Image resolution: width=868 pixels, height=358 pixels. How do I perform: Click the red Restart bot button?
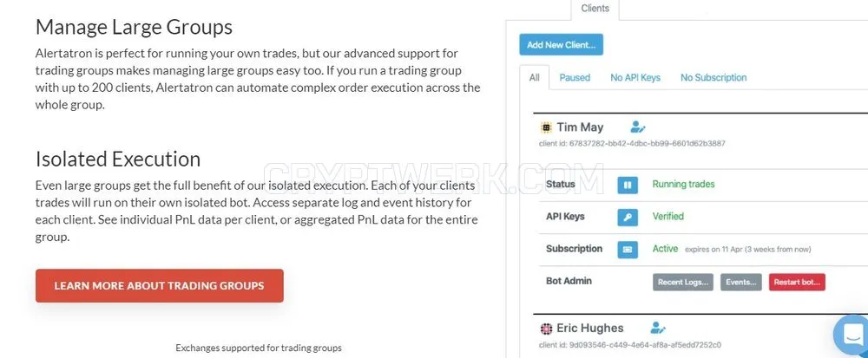click(797, 282)
